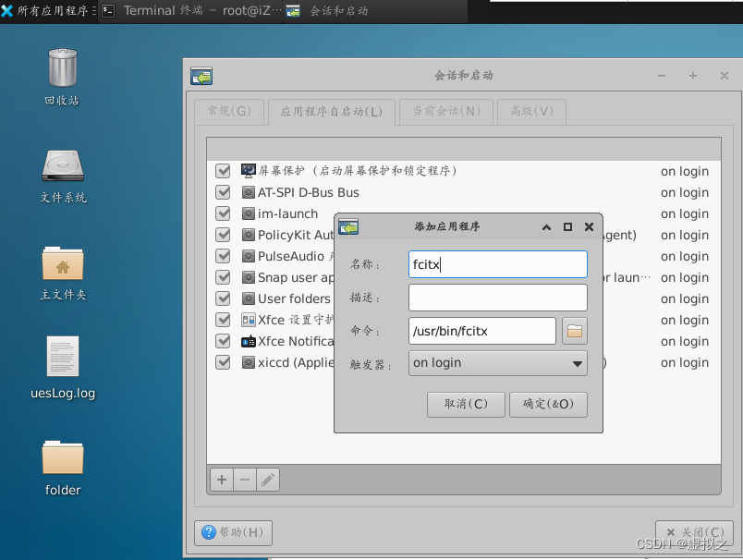This screenshot has width=743, height=560.
Task: Open the 回收站 trash desktop icon
Action: point(63,67)
